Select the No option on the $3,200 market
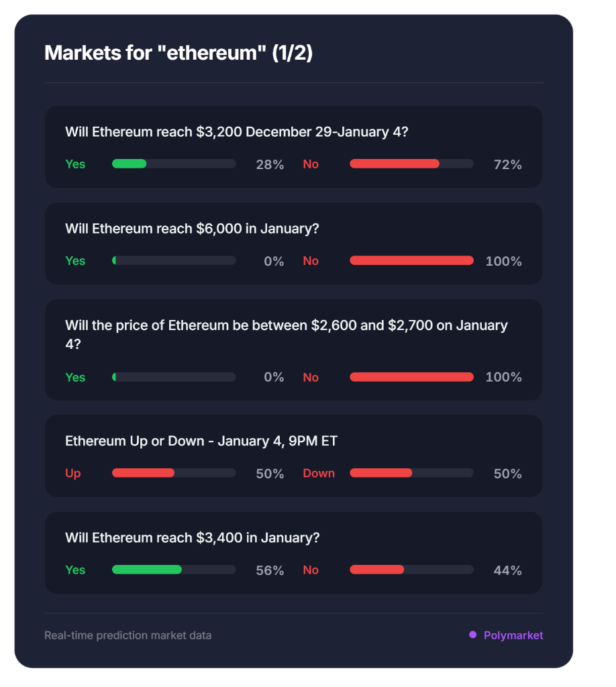The image size is (616, 687). pyautogui.click(x=311, y=164)
